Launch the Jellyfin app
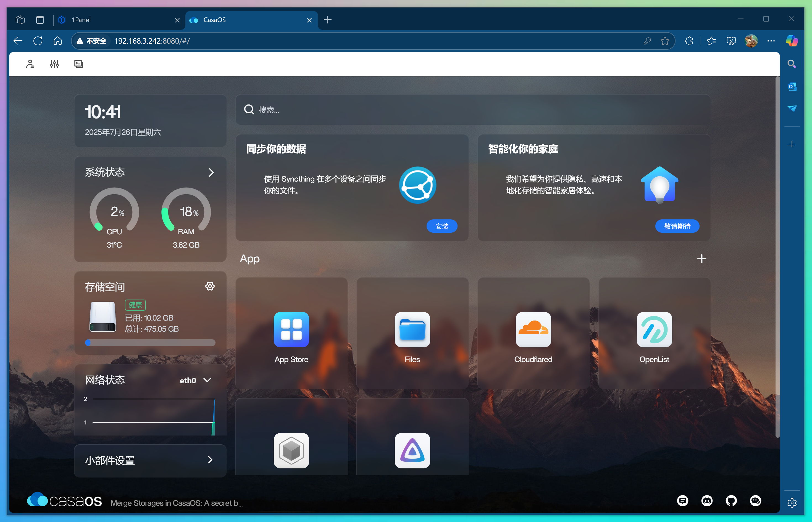 point(412,451)
